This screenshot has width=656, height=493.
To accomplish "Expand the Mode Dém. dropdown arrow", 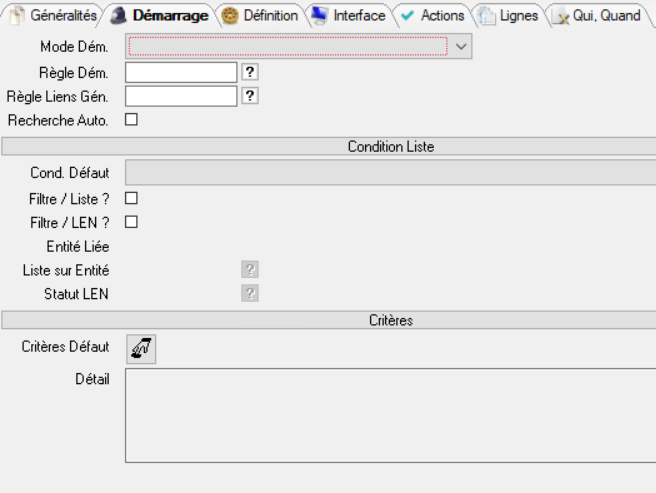I will [460, 46].
